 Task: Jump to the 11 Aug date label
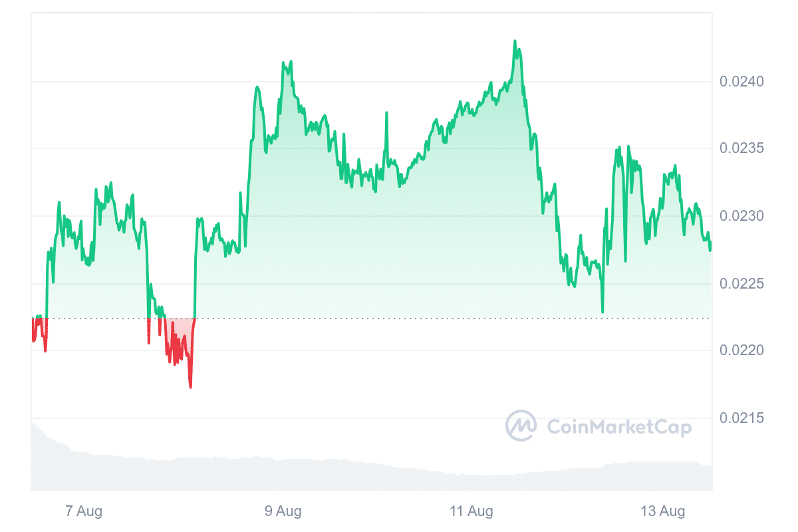click(471, 511)
